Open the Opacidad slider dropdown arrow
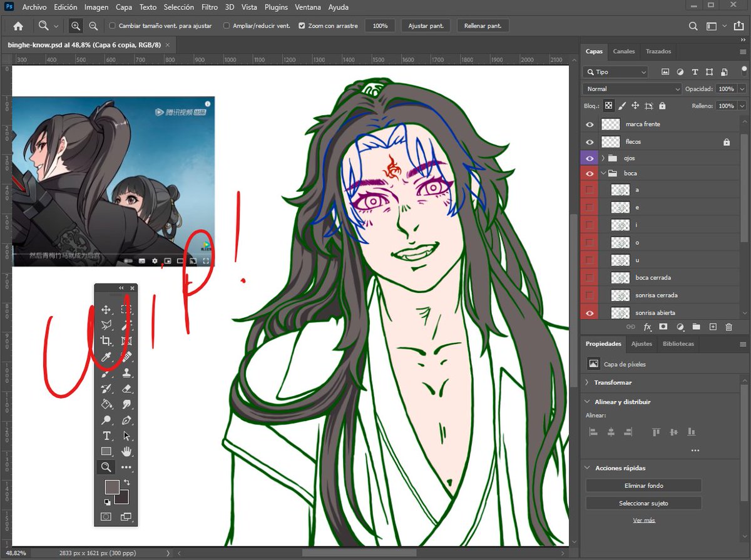The width and height of the screenshot is (751, 560). click(x=742, y=89)
